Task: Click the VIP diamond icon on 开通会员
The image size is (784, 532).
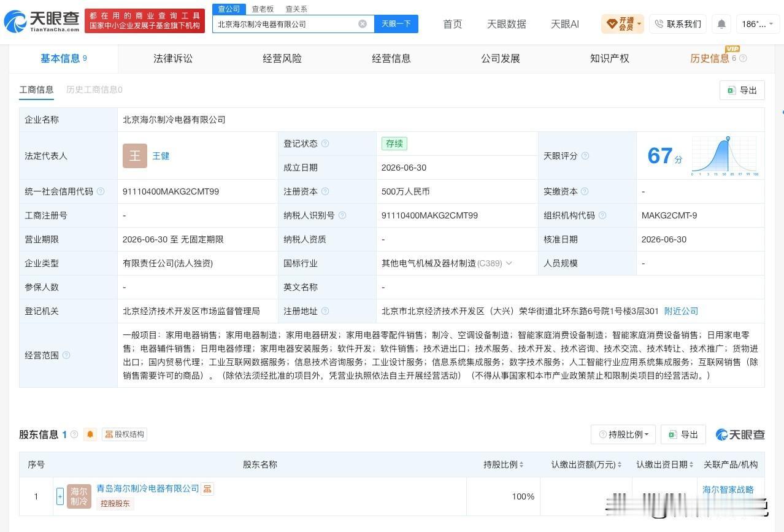Action: (612, 24)
